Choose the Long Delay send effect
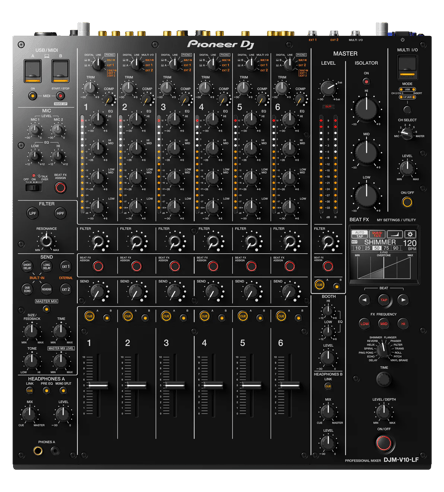Screen dimensions: 444x492 click(x=46, y=266)
